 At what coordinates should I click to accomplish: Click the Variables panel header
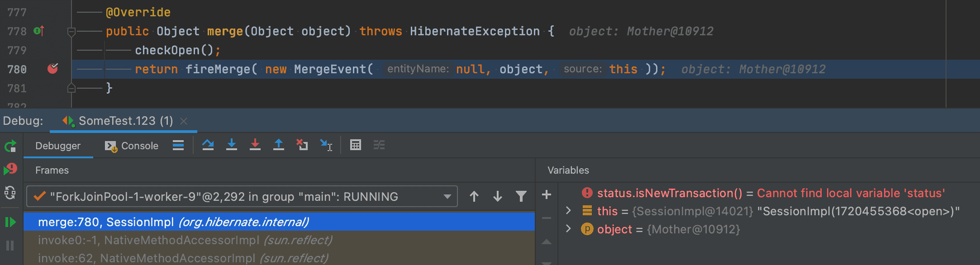coord(568,170)
